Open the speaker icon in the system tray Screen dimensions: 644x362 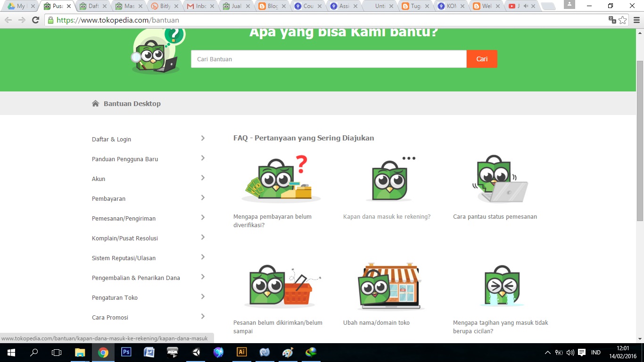click(x=570, y=352)
